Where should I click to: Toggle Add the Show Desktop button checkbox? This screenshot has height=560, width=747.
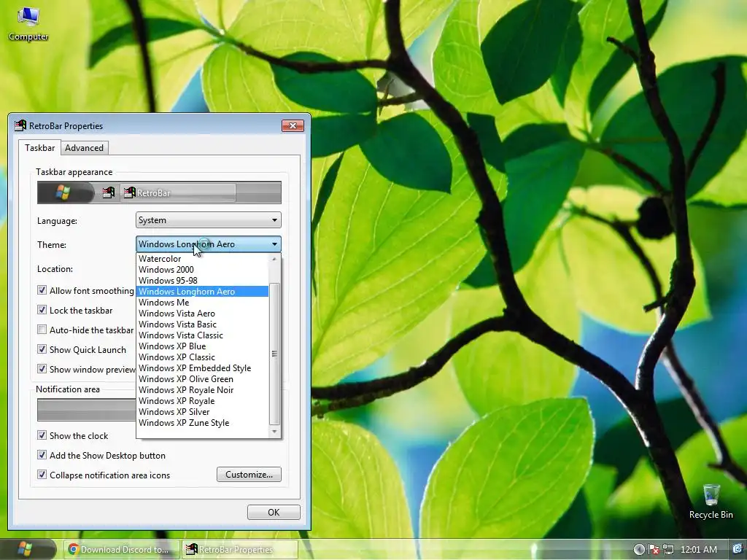[42, 455]
